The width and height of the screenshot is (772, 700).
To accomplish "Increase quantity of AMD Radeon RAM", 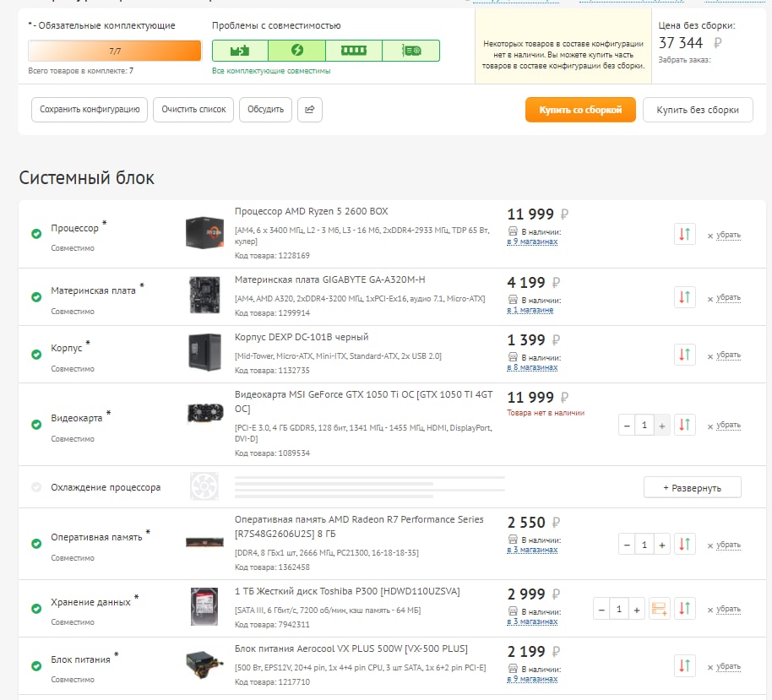I will point(662,545).
